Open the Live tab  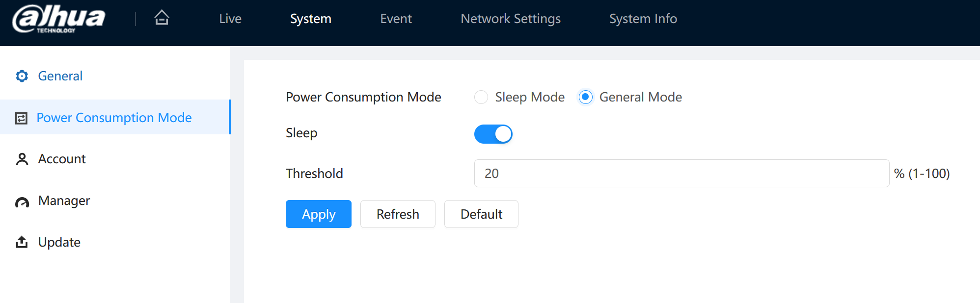(230, 19)
